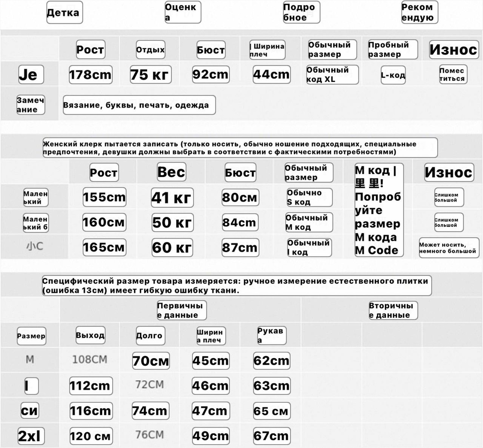This screenshot has height=448, width=483.
Task: Select the note text about Вязание, буквы
Action: 139,105
